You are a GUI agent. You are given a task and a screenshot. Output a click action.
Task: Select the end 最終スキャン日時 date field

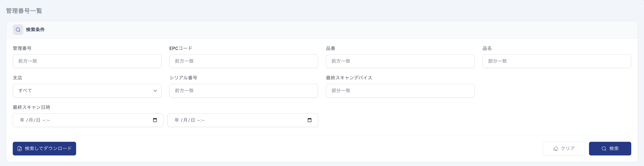click(x=243, y=120)
